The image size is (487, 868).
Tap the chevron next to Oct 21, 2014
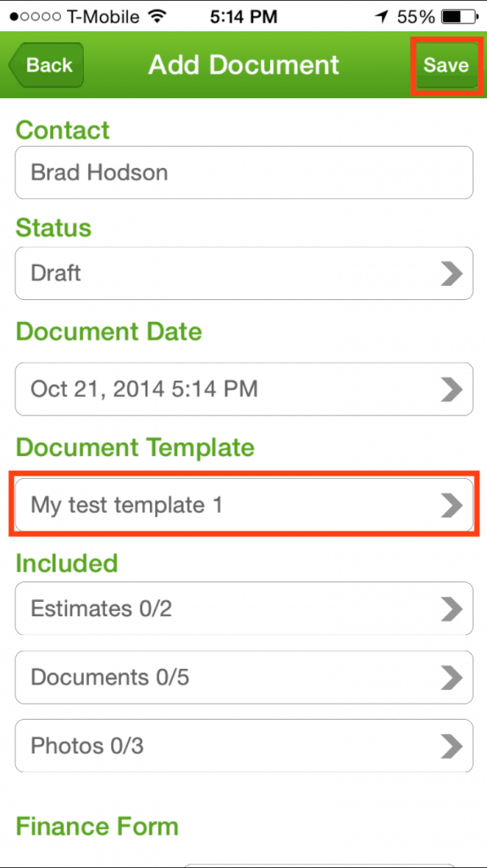click(451, 389)
